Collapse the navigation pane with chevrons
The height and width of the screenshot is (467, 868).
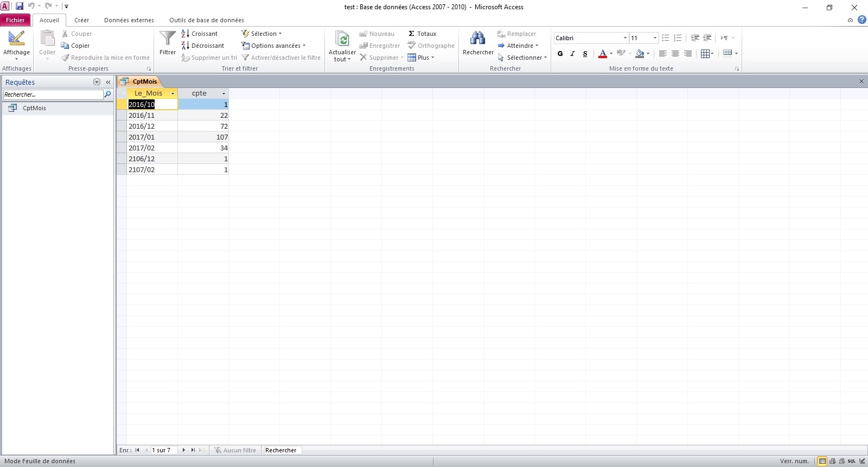tap(108, 82)
